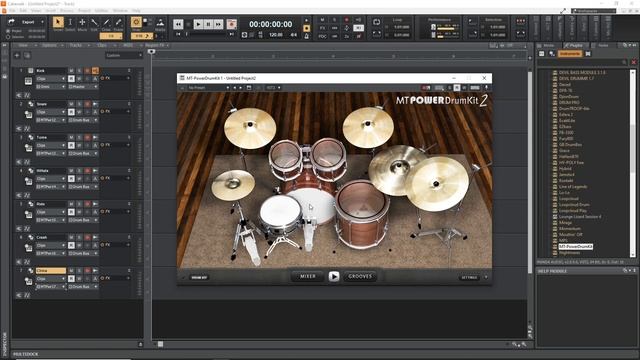The width and height of the screenshot is (640, 360).
Task: Open China track input dropdown
Action: (x=51, y=287)
